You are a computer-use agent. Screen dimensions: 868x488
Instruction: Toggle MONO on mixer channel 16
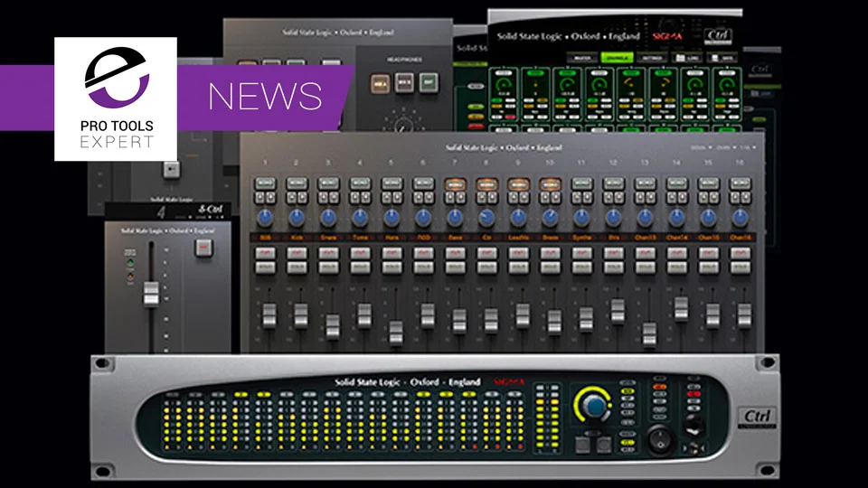coord(741,183)
